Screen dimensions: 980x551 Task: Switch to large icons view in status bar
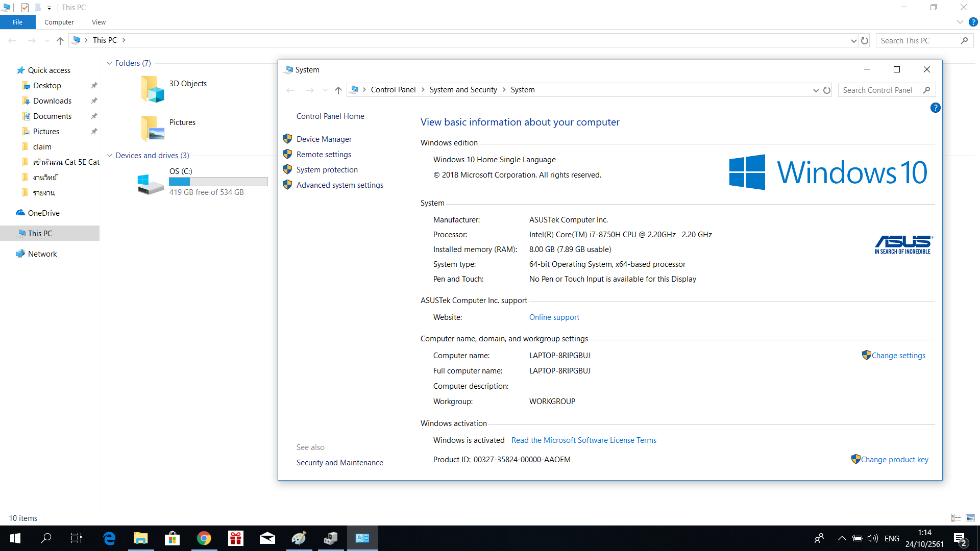click(x=970, y=518)
